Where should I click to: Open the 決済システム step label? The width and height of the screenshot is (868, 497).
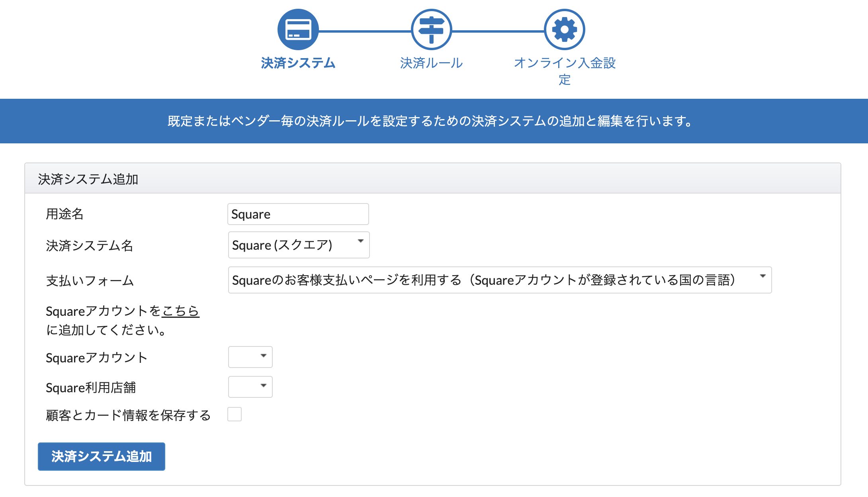click(x=298, y=63)
